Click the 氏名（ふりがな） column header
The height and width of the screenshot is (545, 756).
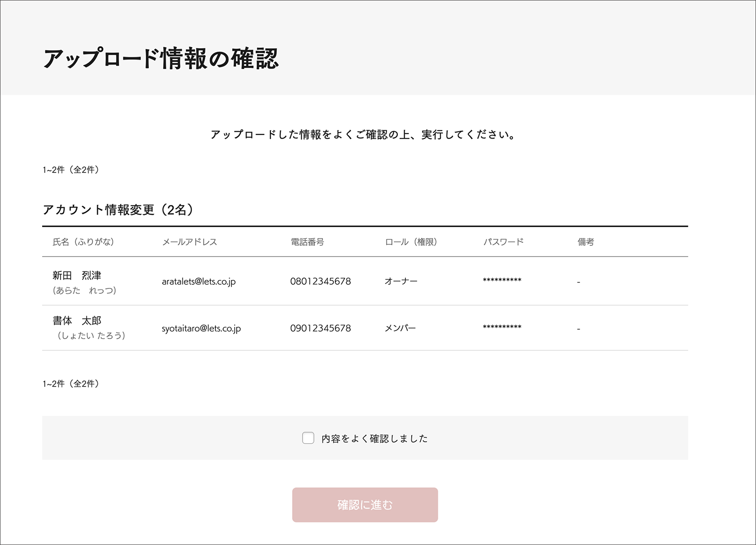coord(83,242)
